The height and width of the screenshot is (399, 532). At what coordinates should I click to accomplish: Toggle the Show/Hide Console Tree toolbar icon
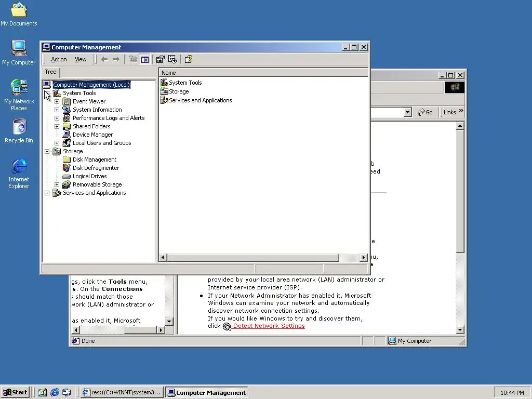pos(145,59)
